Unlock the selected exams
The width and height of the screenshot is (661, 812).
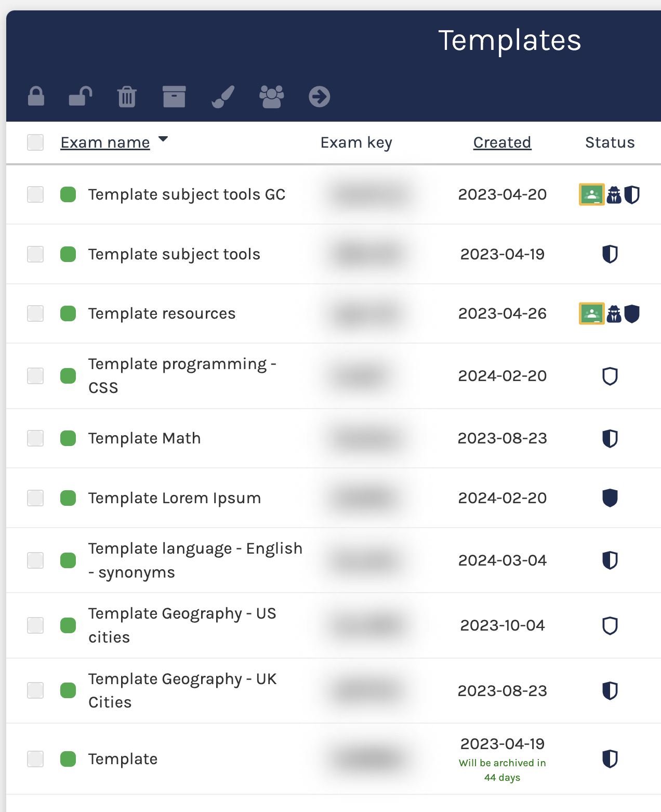click(80, 96)
